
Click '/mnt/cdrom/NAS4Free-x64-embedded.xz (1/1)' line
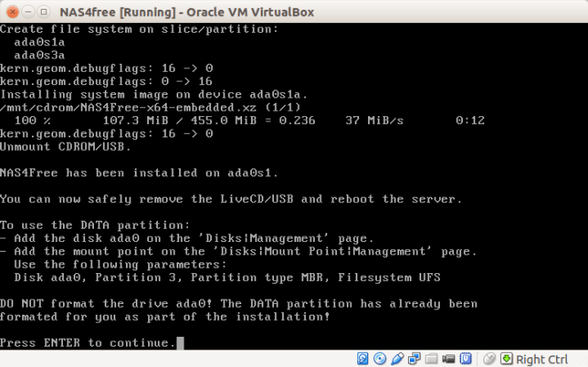tap(151, 107)
